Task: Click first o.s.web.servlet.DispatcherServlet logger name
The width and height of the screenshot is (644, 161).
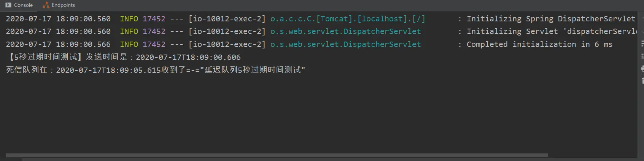Action: click(345, 31)
